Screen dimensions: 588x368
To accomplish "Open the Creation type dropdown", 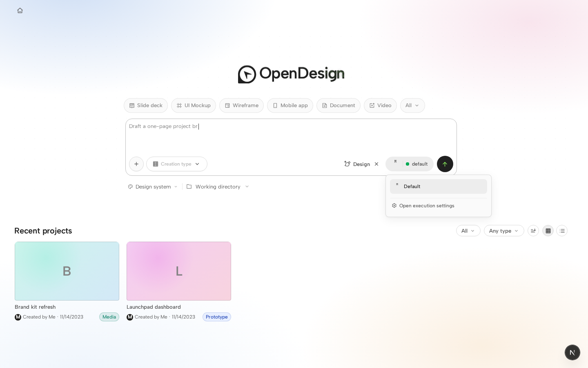I will [177, 164].
